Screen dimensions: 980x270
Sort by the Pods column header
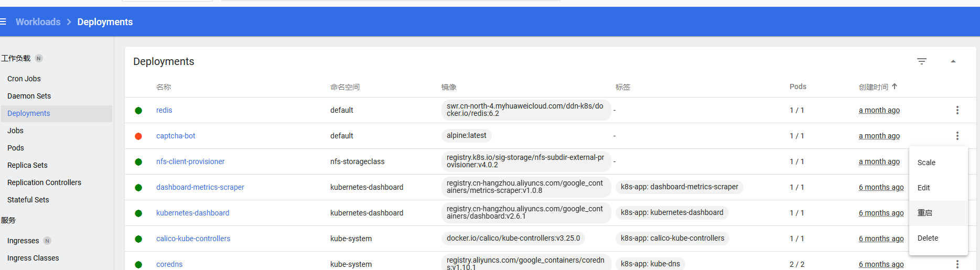point(798,87)
